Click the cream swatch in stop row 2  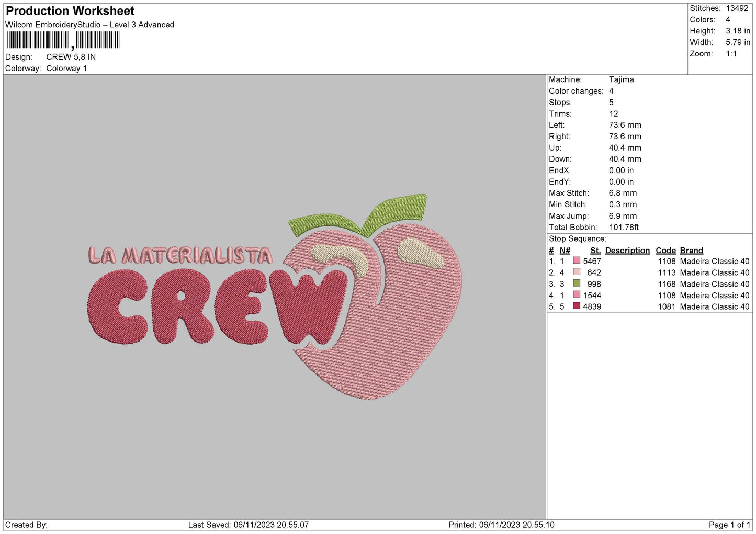[x=577, y=272]
